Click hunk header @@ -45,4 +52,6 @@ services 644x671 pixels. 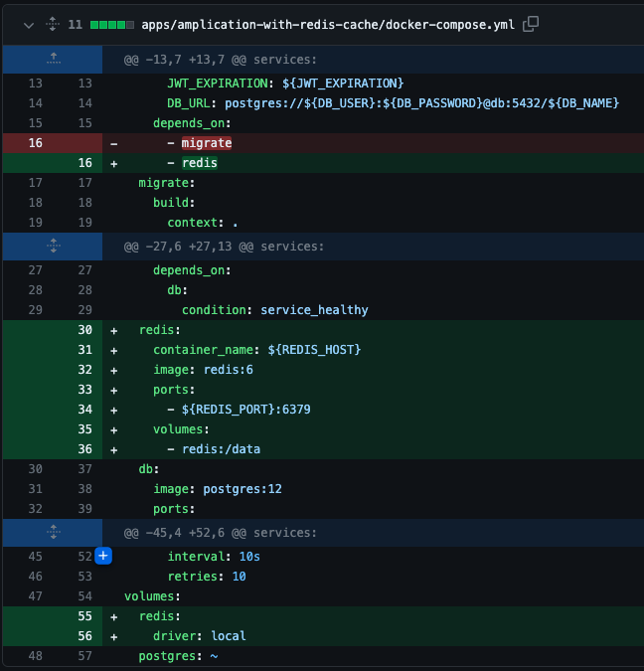point(221,533)
